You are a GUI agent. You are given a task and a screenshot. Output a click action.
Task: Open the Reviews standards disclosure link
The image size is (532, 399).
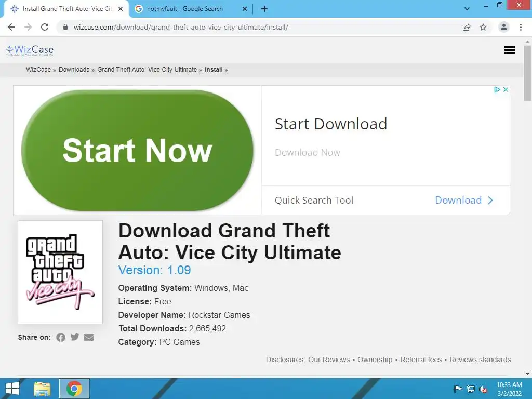click(x=480, y=360)
